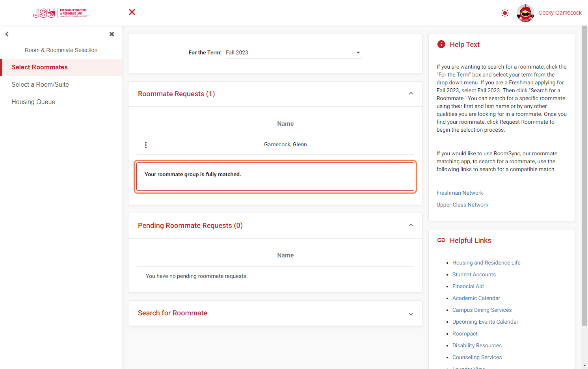
Task: Open the Cocky Gamecock user name menu
Action: click(x=560, y=13)
